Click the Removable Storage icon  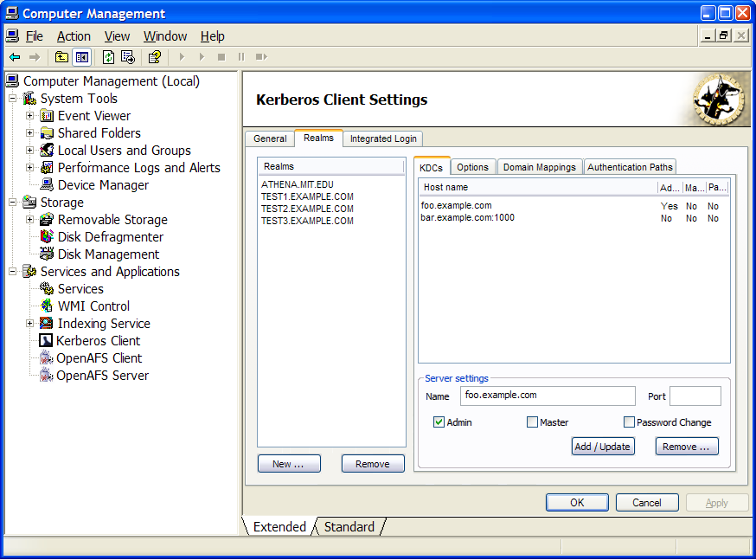(x=47, y=220)
